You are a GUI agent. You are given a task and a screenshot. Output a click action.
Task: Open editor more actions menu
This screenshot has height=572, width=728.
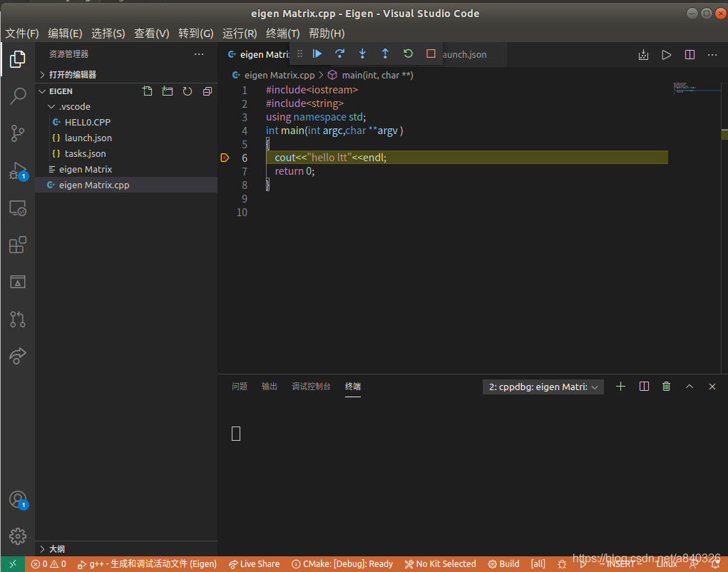tap(713, 55)
